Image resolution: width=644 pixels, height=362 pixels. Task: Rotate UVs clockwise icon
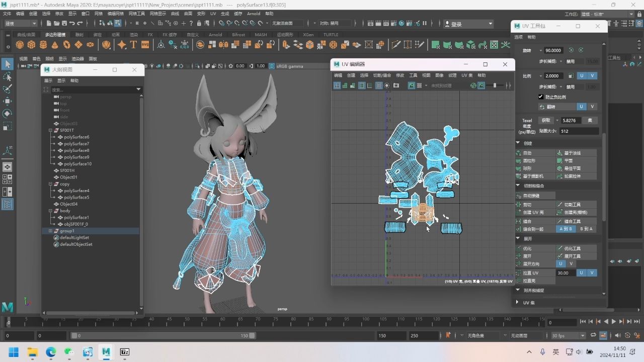[581, 50]
